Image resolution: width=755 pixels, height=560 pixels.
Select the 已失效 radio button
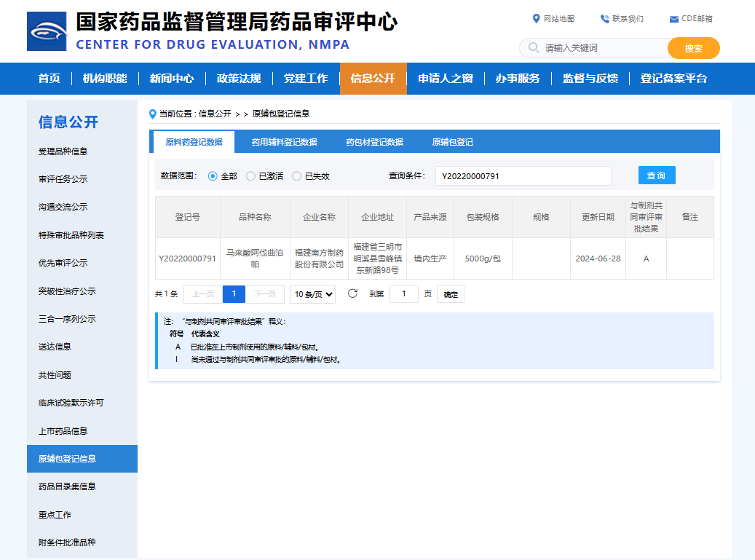click(x=296, y=175)
